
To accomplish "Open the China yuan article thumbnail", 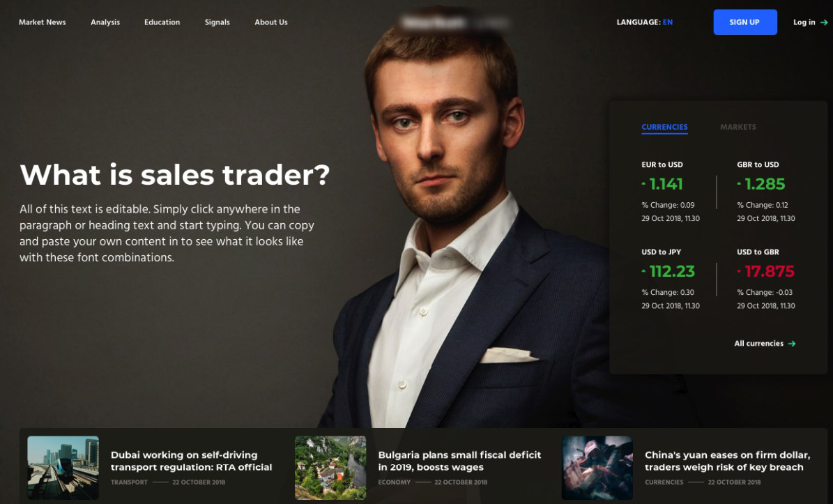I will point(597,467).
